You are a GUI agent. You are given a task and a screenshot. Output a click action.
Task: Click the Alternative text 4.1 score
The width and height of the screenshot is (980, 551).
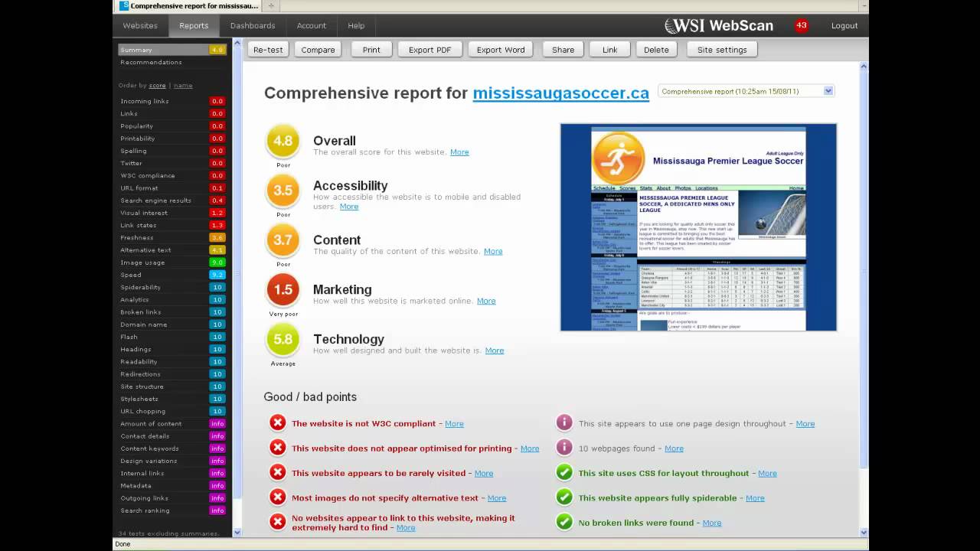coord(217,250)
